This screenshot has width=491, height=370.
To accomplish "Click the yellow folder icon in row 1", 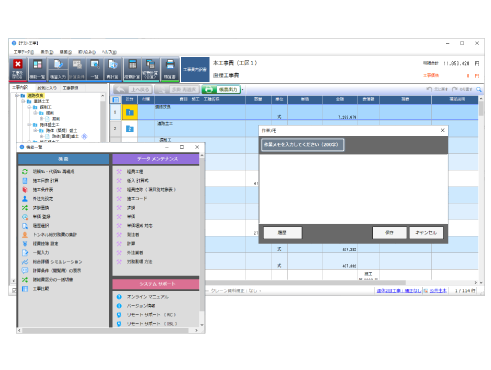I will tap(130, 112).
